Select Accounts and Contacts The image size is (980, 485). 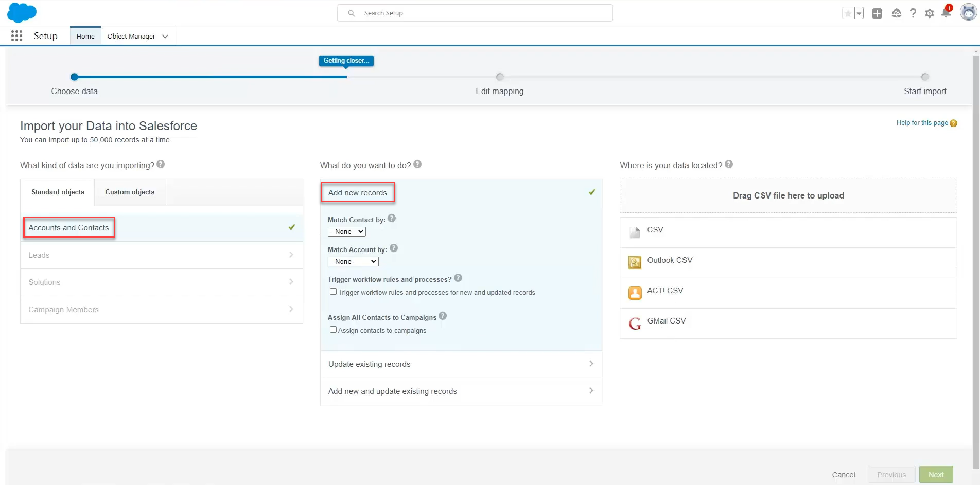pos(162,228)
